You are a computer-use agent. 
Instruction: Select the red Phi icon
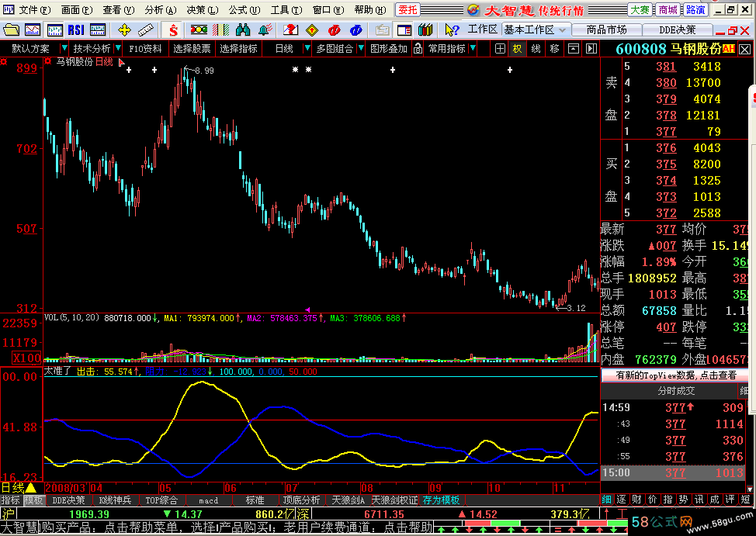tap(334, 30)
